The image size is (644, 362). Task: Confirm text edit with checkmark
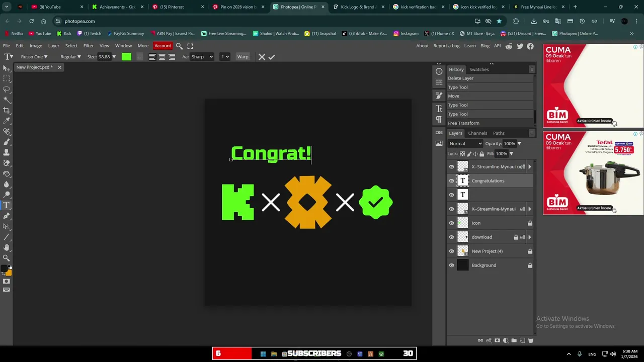point(272,57)
